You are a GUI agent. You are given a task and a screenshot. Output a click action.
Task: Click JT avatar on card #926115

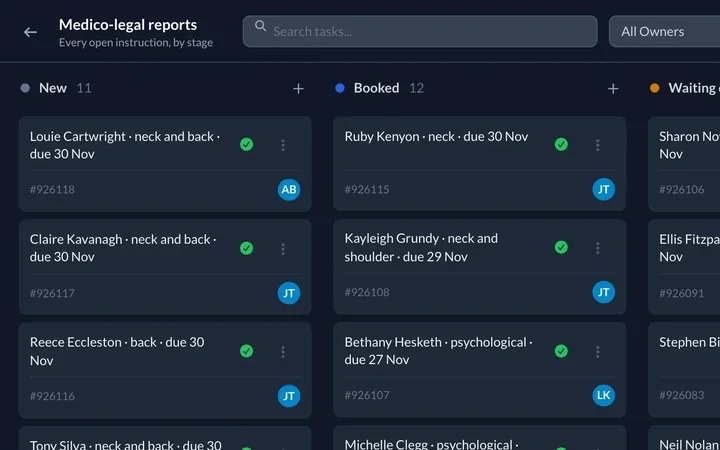(x=603, y=189)
